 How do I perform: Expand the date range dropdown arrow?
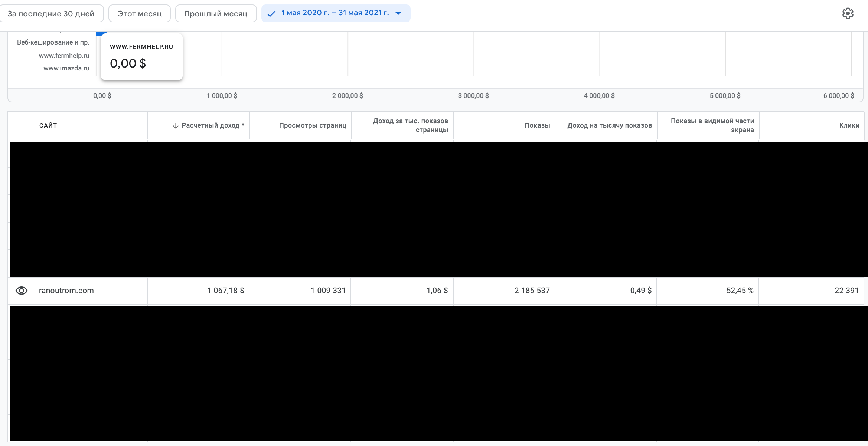point(398,14)
